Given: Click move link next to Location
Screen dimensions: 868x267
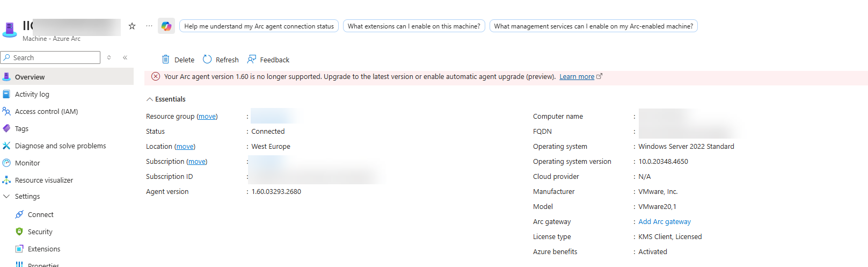Looking at the screenshot, I should click(185, 146).
